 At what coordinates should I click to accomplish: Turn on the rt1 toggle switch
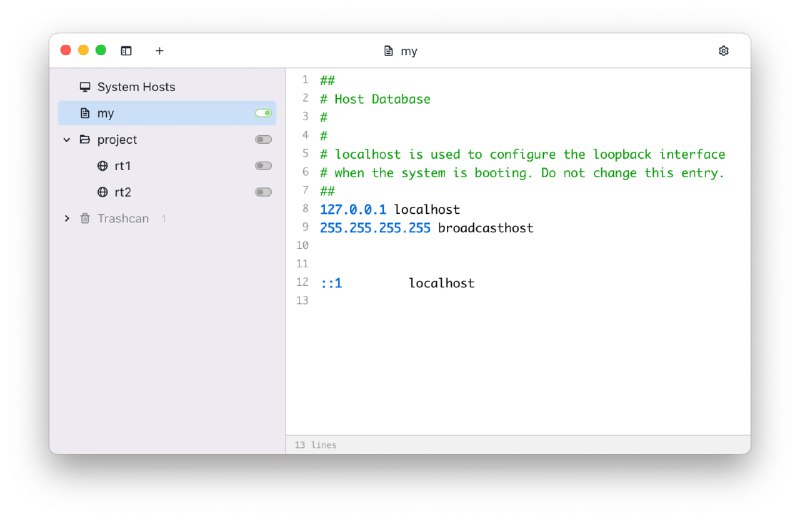(x=263, y=166)
